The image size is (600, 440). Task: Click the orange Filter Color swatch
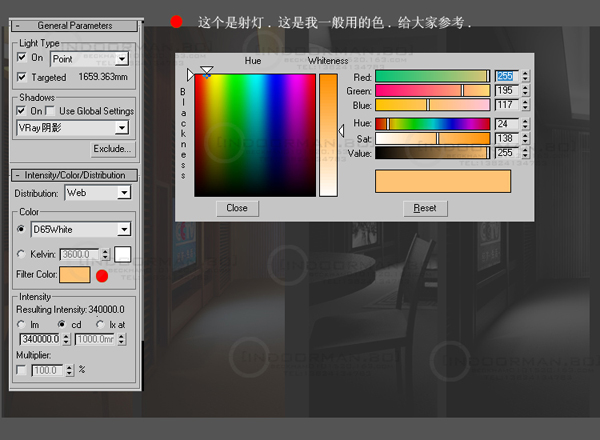coord(75,275)
